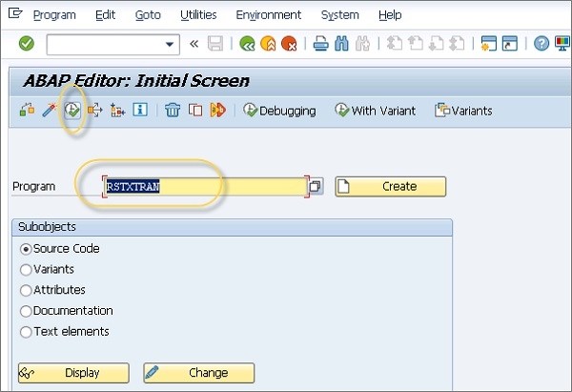Viewport: 572px width, 392px height.
Task: Click the Create button
Action: click(390, 187)
